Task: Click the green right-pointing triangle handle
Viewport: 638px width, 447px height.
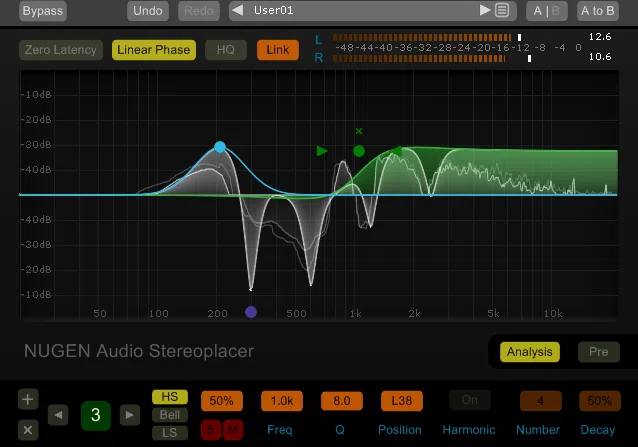Action: click(x=322, y=151)
